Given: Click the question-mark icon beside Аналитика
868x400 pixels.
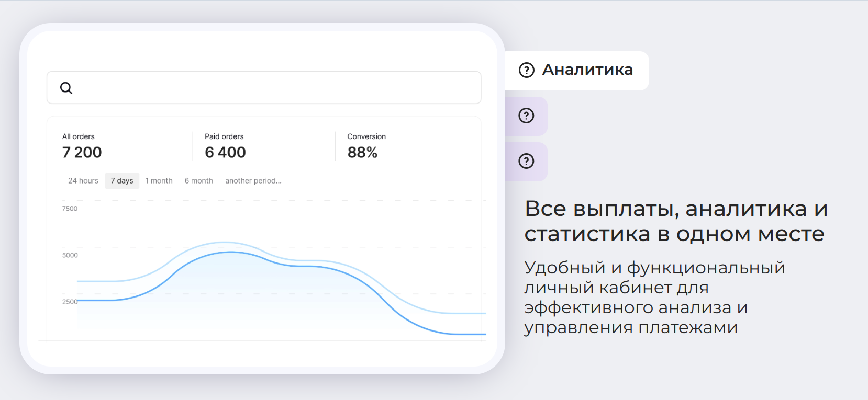Looking at the screenshot, I should tap(526, 70).
